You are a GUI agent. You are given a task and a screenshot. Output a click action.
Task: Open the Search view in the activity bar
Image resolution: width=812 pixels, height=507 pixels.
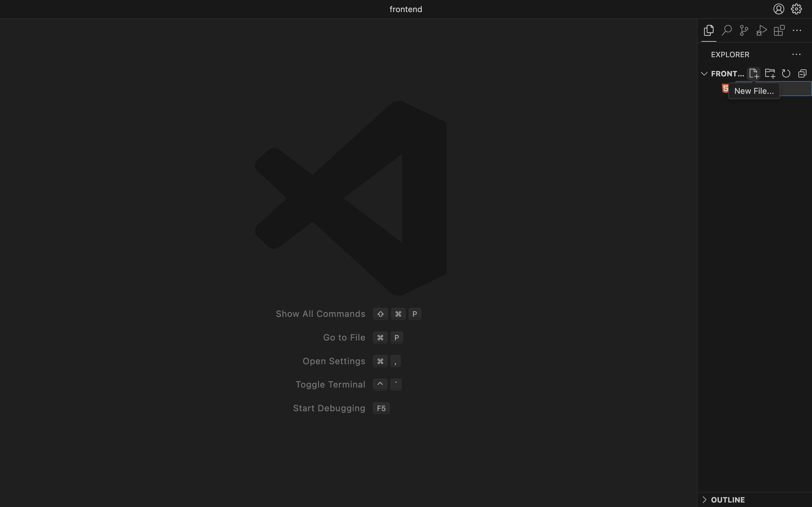(x=726, y=30)
